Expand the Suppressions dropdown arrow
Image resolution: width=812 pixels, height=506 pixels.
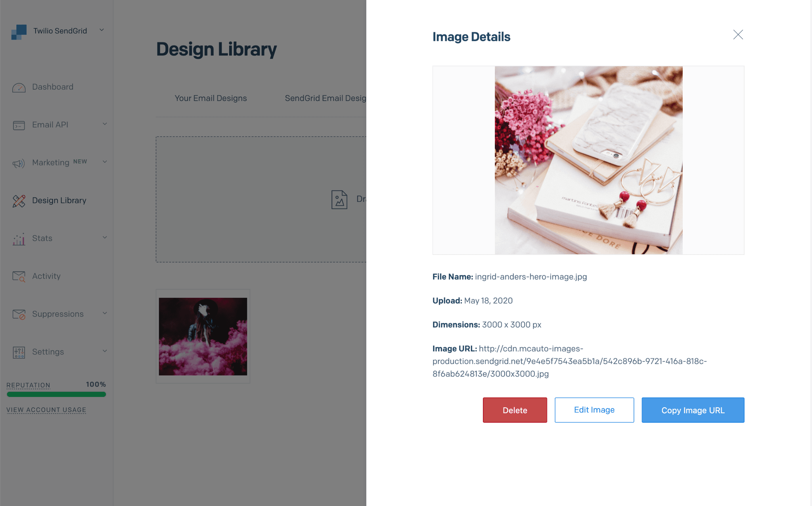[x=105, y=313]
